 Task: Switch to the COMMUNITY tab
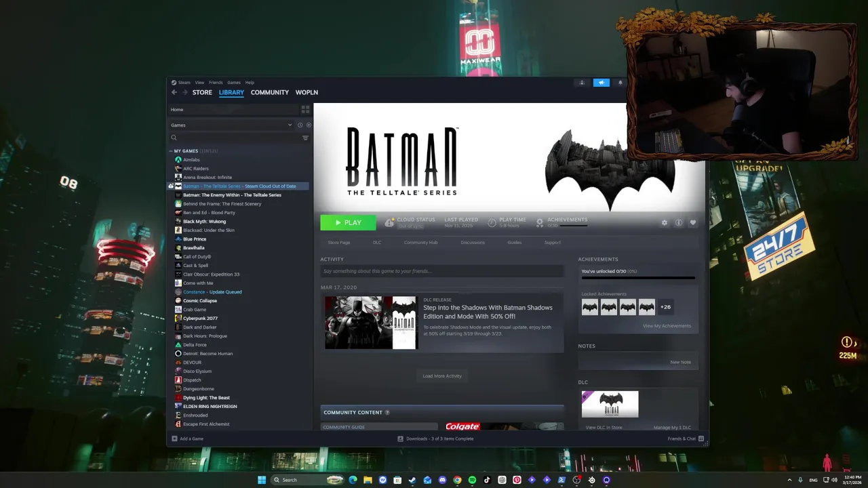click(270, 92)
